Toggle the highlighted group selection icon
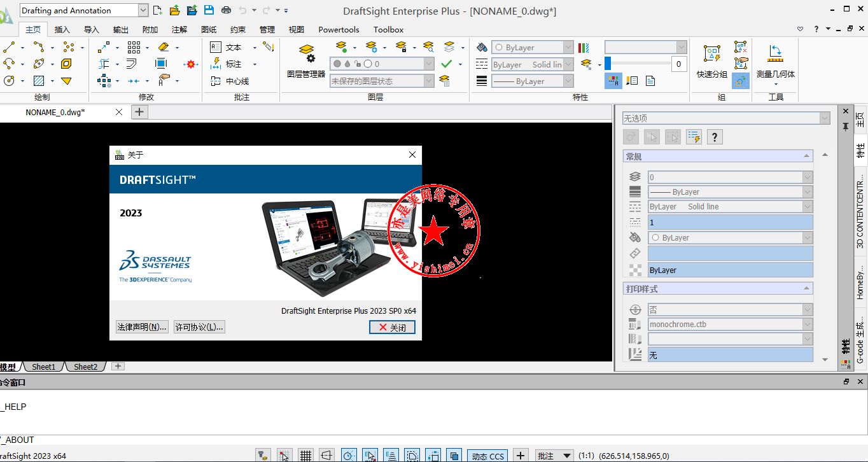Screen dimensions: 868x462 (x=741, y=81)
